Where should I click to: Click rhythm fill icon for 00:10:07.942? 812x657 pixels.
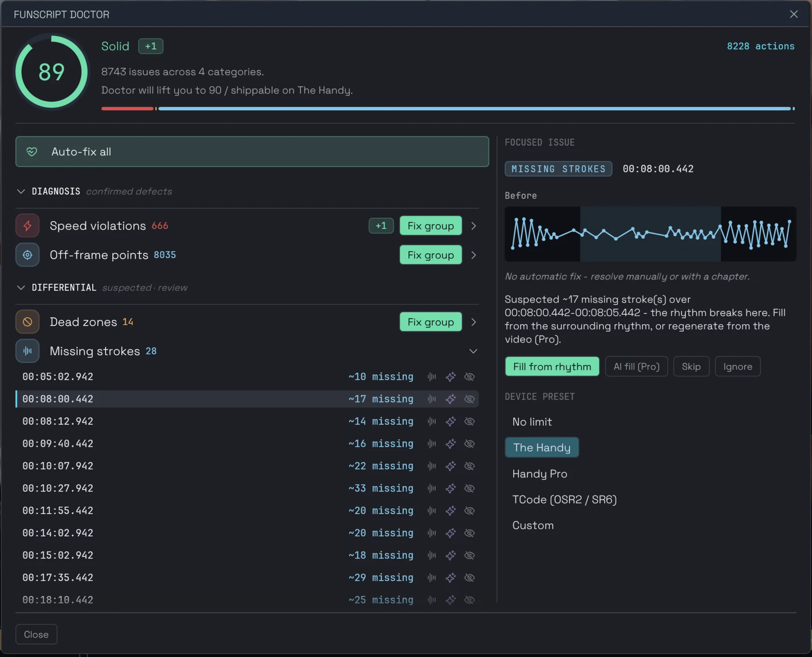(432, 466)
